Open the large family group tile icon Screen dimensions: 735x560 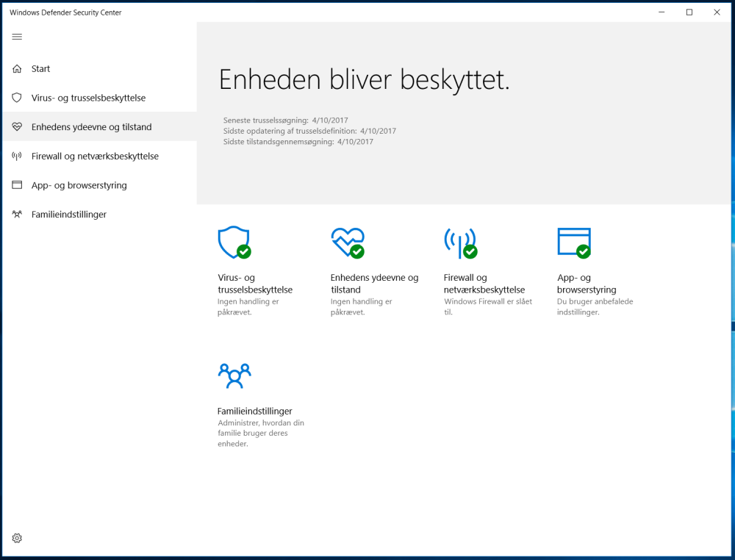point(234,376)
